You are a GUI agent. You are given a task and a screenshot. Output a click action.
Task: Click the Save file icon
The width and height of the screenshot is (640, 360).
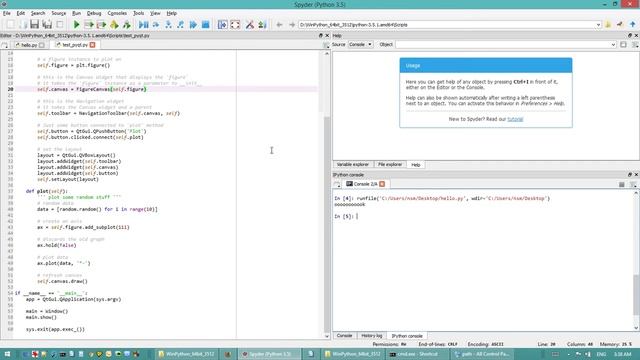pyautogui.click(x=35, y=24)
